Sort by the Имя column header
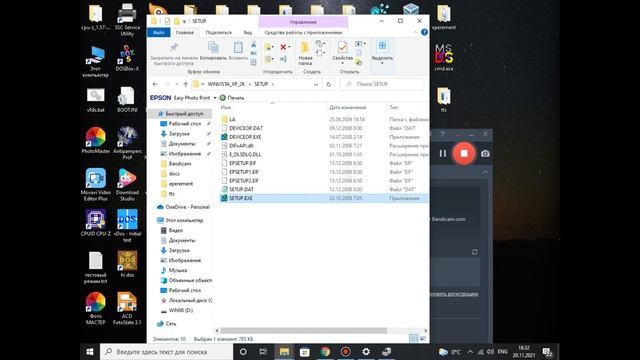The width and height of the screenshot is (640, 360). point(226,107)
